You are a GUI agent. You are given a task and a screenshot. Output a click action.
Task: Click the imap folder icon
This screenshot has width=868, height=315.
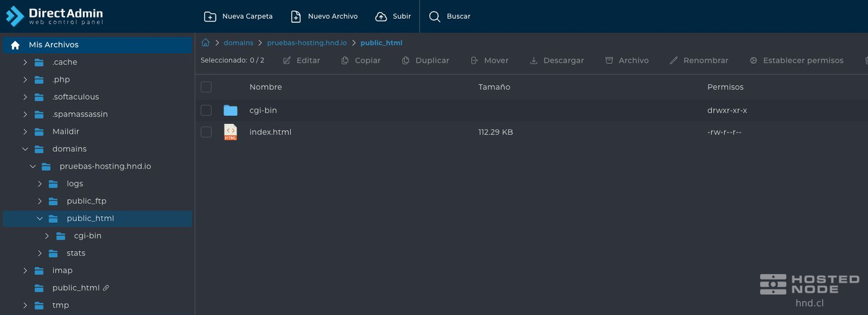[39, 271]
